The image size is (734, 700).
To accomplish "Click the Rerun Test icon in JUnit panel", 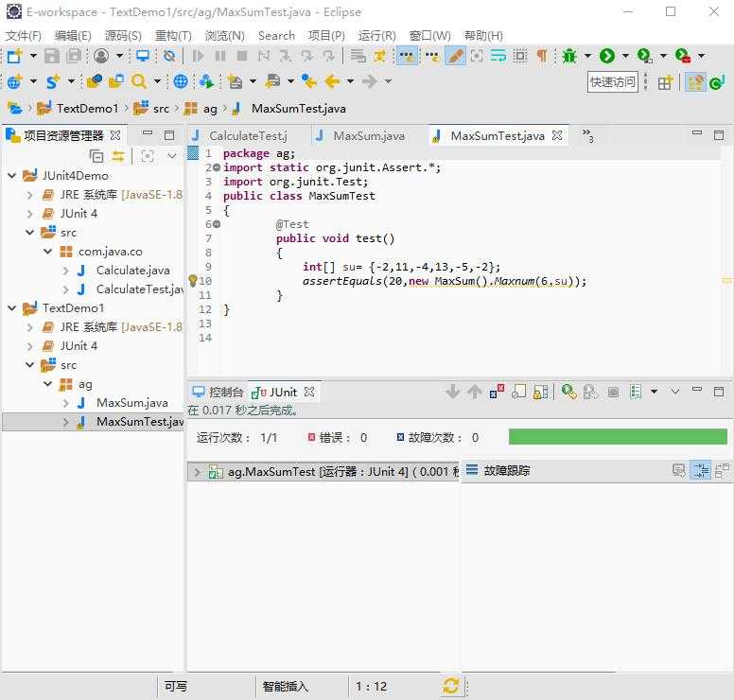I will (569, 392).
